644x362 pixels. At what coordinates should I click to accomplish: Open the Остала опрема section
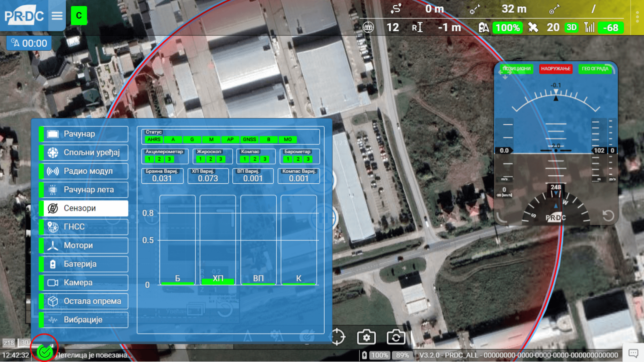[x=84, y=301]
